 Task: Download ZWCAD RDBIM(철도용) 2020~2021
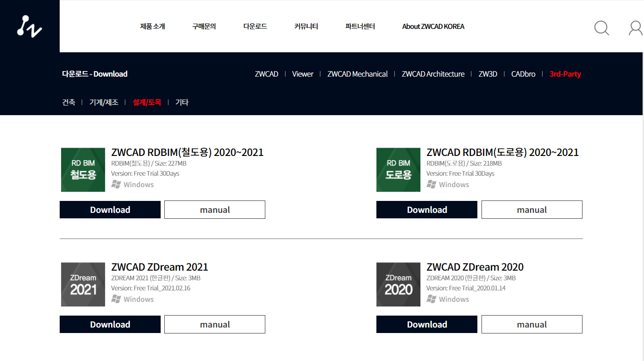[110, 210]
